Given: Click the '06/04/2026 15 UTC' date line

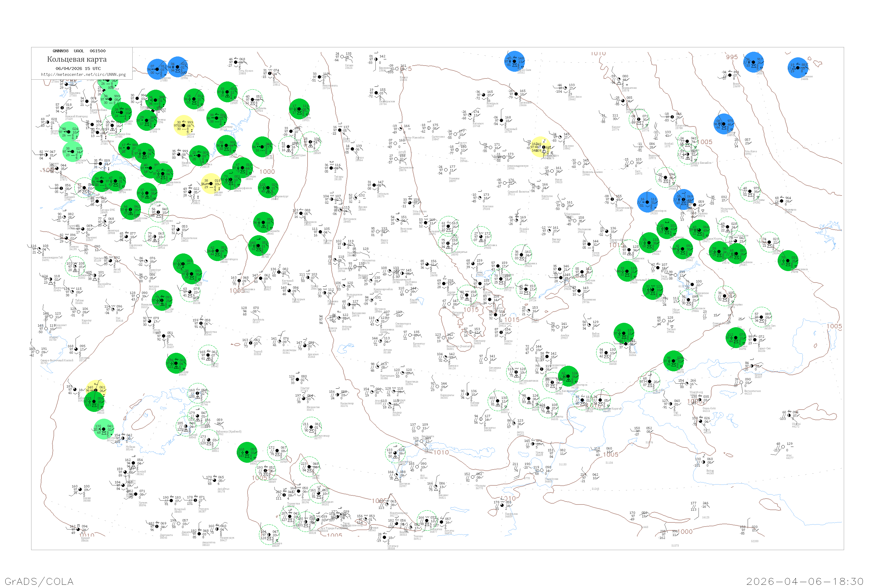Looking at the screenshot, I should [x=78, y=69].
